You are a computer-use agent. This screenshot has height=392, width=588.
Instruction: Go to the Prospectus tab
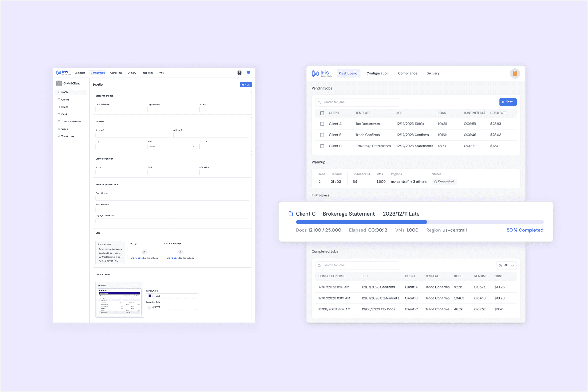(147, 73)
